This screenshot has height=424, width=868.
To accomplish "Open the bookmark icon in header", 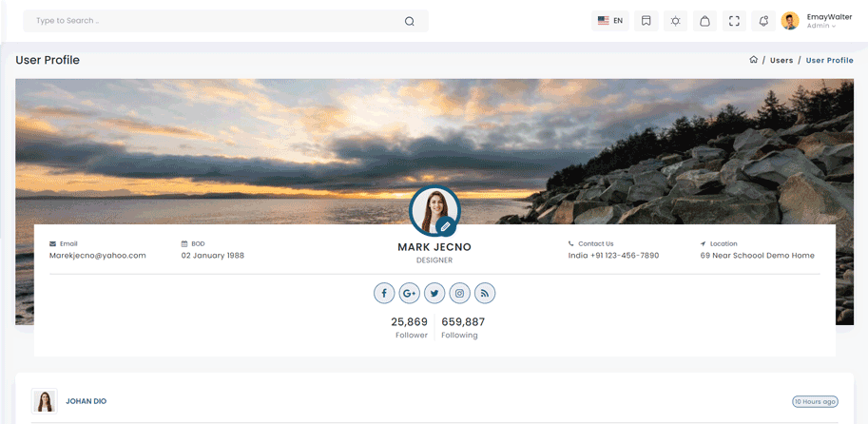I will coord(646,21).
